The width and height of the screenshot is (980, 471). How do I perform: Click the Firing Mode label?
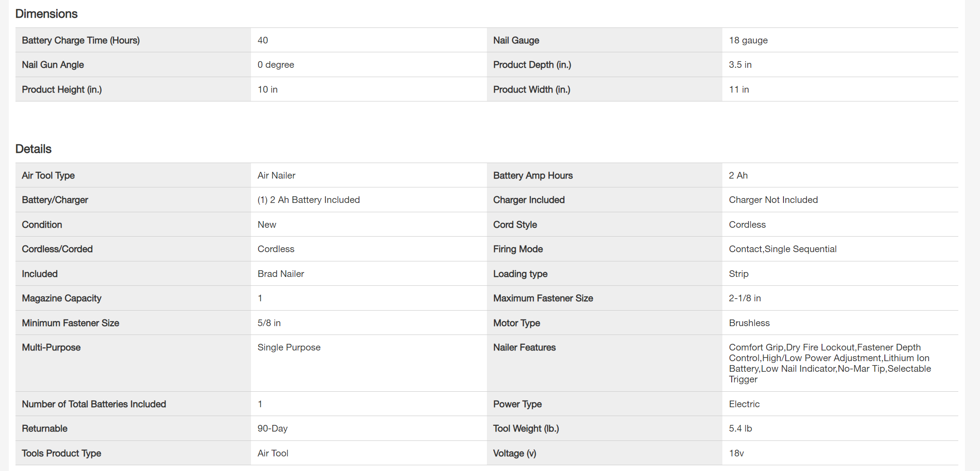click(x=518, y=249)
